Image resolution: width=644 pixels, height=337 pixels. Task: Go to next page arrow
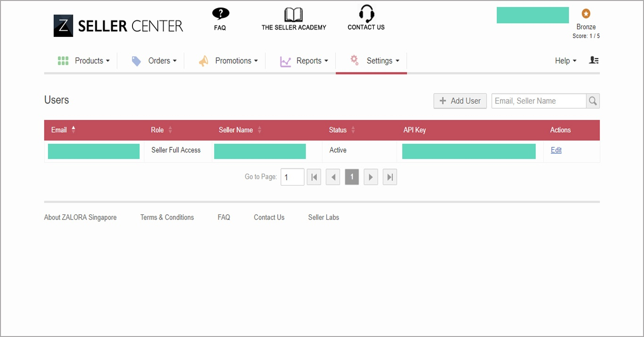coord(371,177)
